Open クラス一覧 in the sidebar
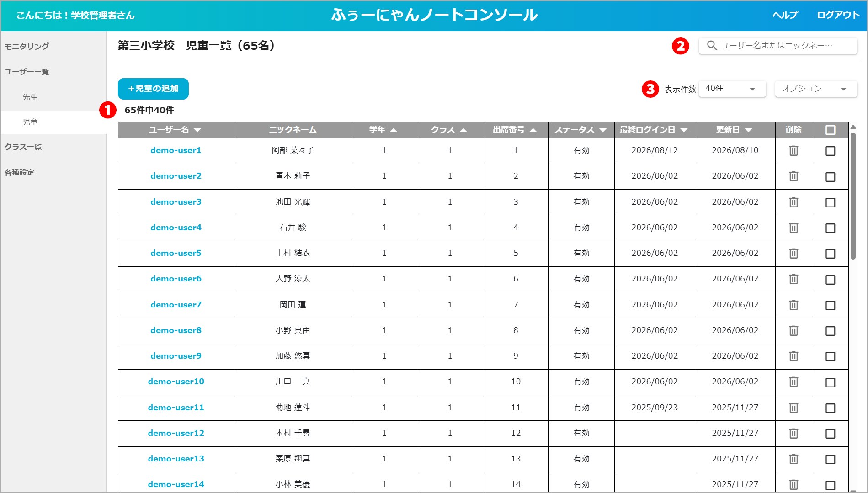The image size is (868, 493). pyautogui.click(x=23, y=147)
